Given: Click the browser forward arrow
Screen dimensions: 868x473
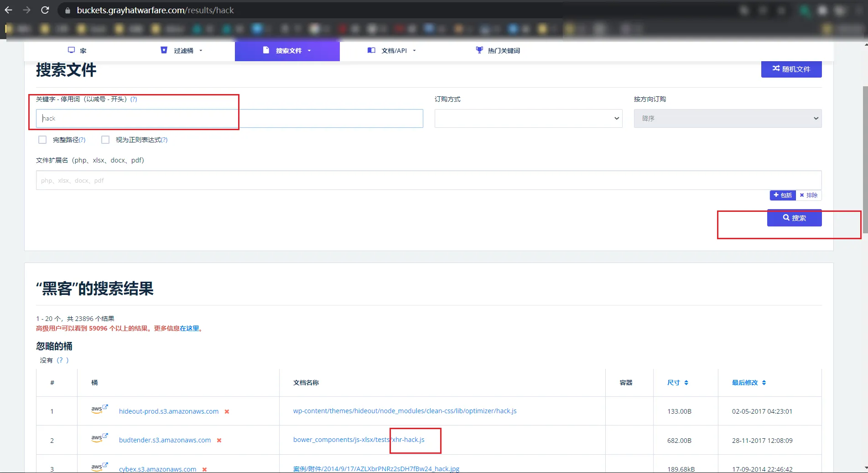Looking at the screenshot, I should (x=26, y=10).
